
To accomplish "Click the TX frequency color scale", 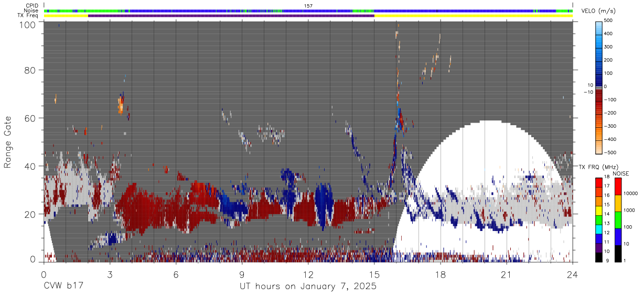I will (599, 219).
